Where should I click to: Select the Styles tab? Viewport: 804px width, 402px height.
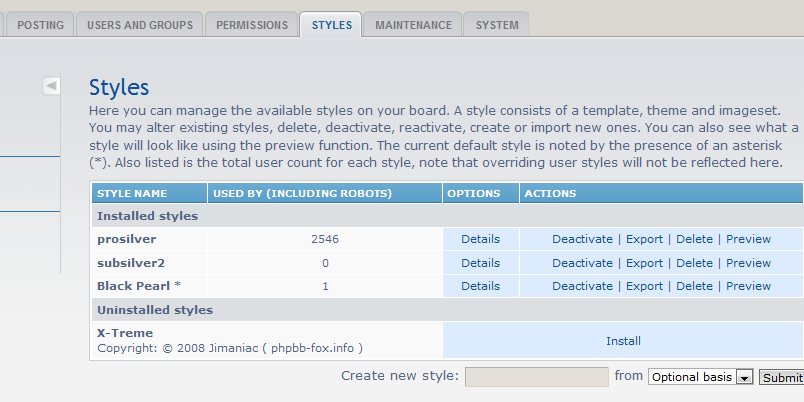tap(331, 25)
